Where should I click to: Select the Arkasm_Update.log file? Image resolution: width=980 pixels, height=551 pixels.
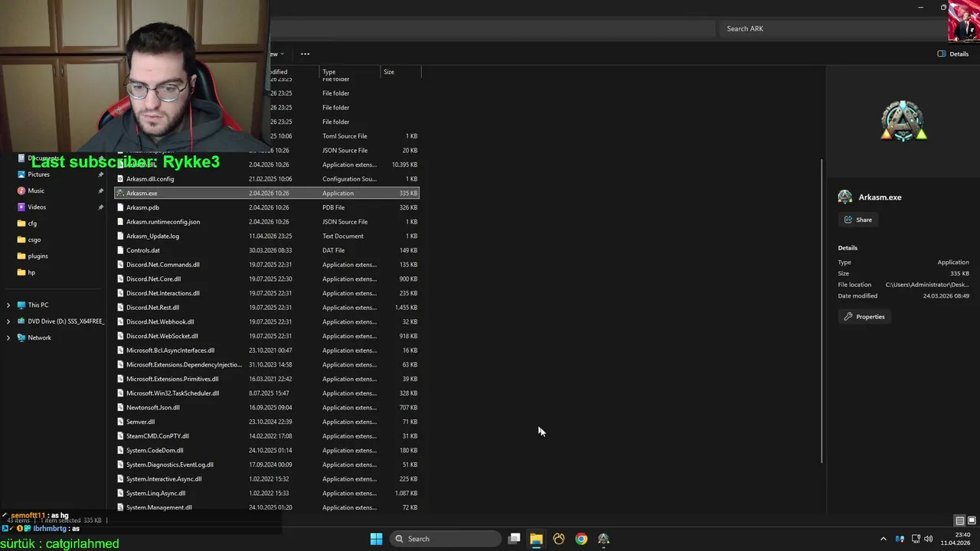click(152, 236)
